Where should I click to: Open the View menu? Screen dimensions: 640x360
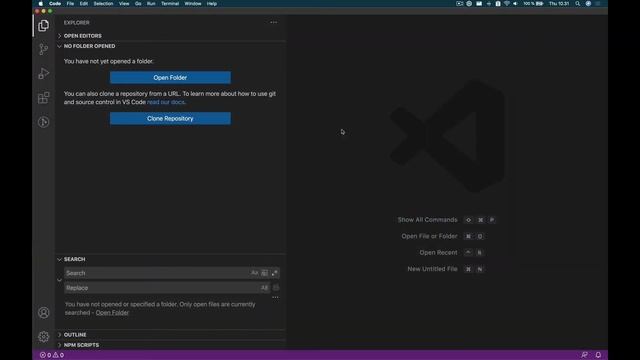coord(124,4)
